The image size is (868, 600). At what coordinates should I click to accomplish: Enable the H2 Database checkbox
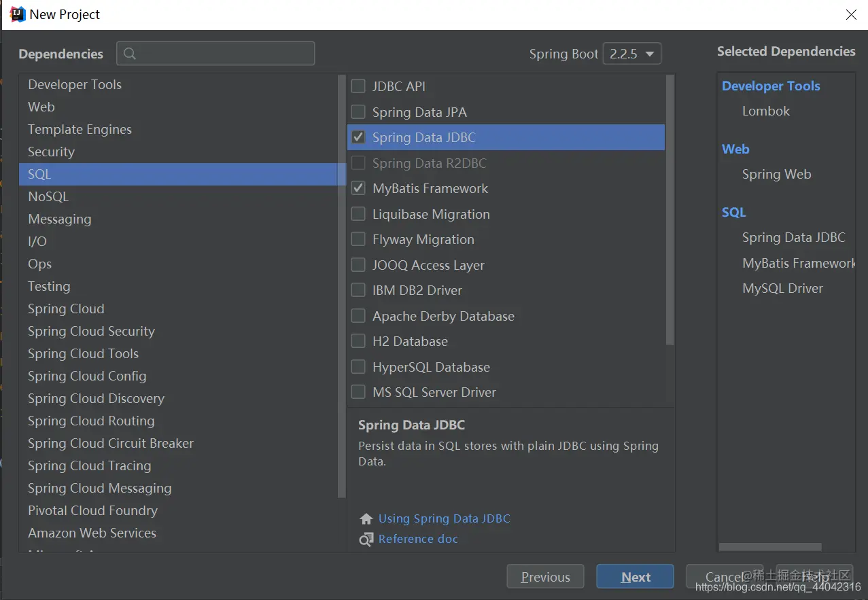[358, 341]
